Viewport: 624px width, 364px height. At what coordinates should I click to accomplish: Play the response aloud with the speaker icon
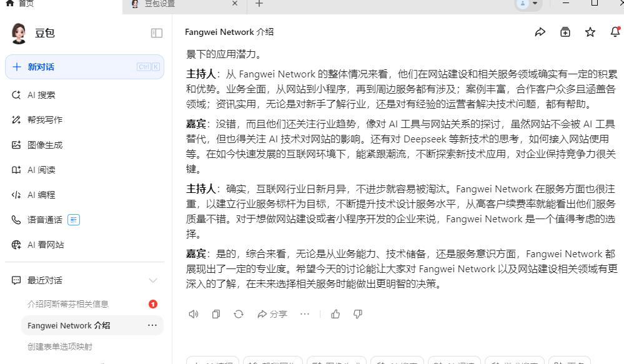[194, 314]
